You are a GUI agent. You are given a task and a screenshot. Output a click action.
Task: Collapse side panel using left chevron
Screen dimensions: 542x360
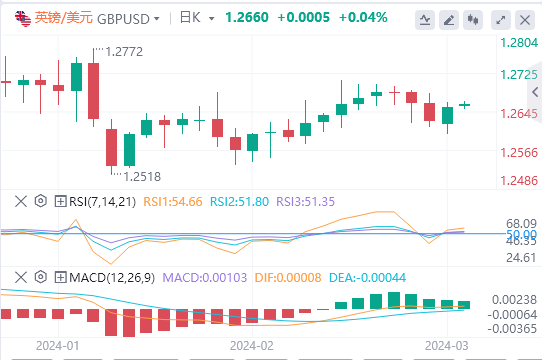[535, 92]
